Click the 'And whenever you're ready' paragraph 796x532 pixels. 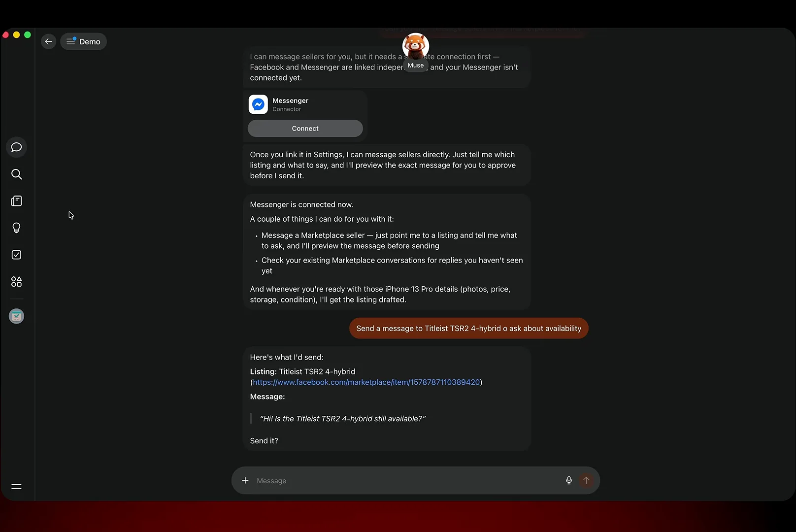click(380, 294)
